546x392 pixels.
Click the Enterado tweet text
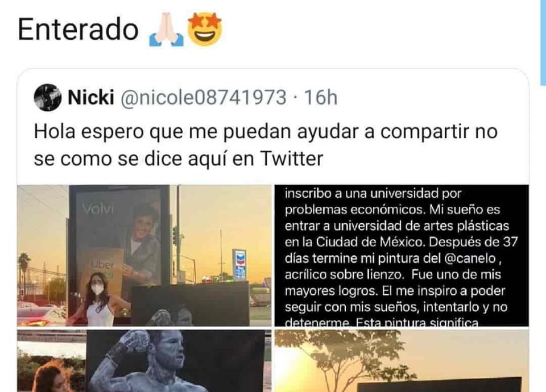pyautogui.click(x=78, y=30)
